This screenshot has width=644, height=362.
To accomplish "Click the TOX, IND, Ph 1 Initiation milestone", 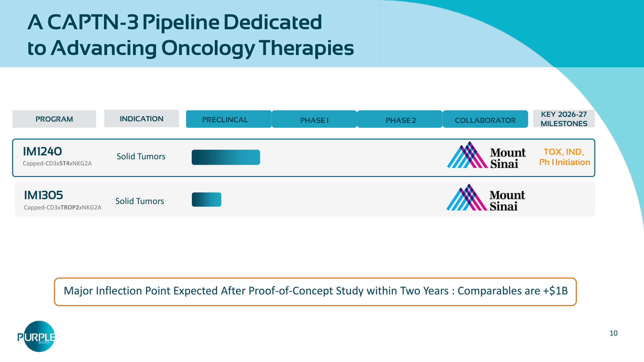I will [x=564, y=157].
